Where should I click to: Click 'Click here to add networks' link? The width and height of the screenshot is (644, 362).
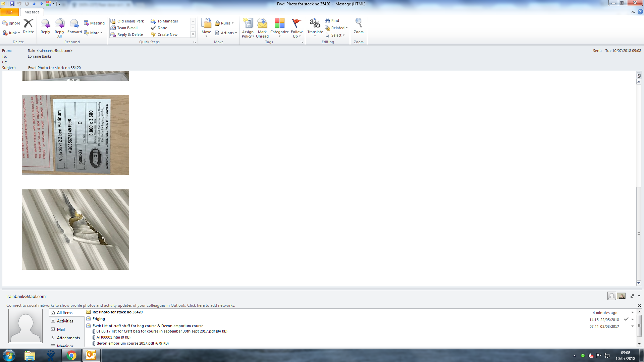[211, 305]
